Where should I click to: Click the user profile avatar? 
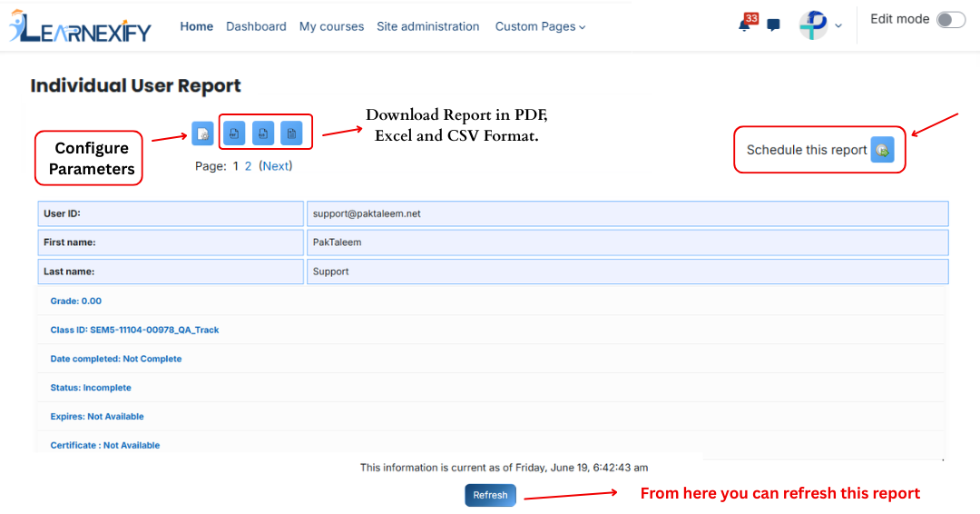(813, 25)
